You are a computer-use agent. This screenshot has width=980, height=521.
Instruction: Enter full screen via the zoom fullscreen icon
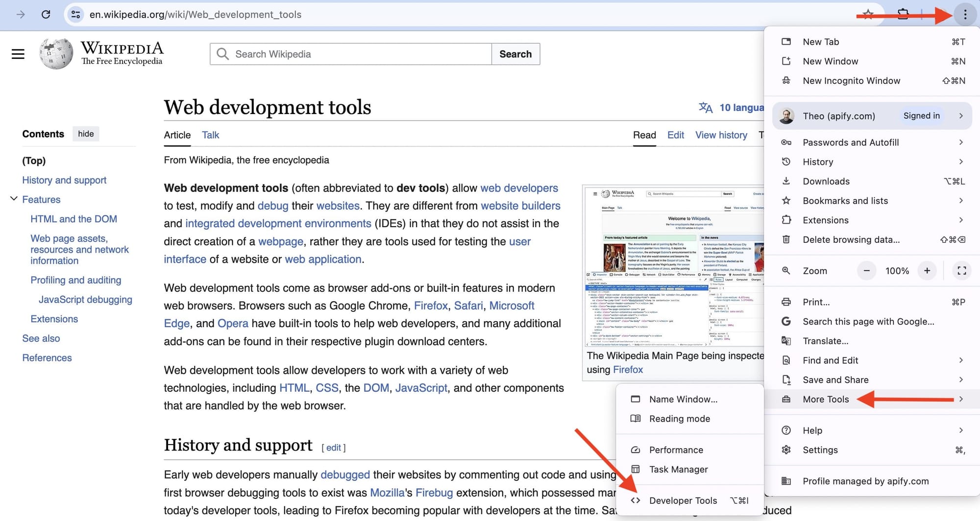click(x=961, y=270)
